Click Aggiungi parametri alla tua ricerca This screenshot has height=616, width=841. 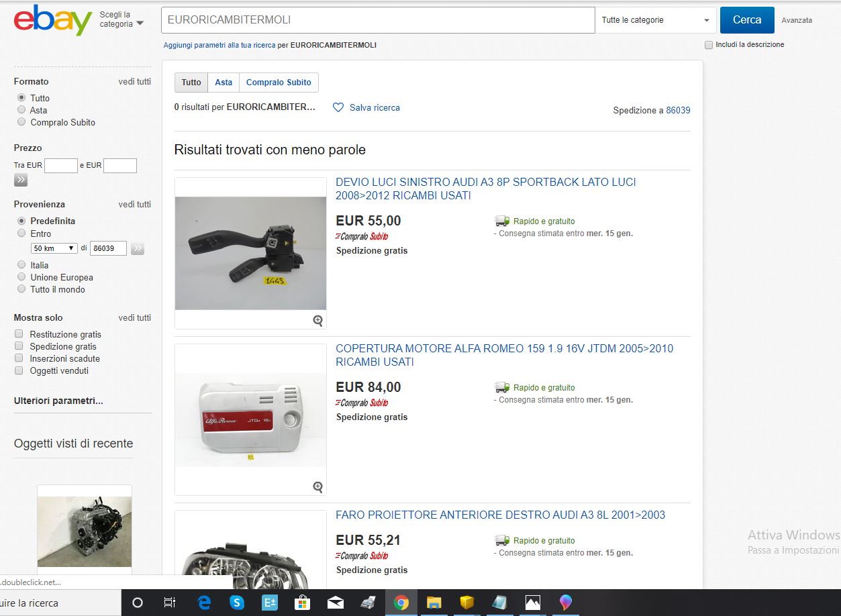coord(219,45)
